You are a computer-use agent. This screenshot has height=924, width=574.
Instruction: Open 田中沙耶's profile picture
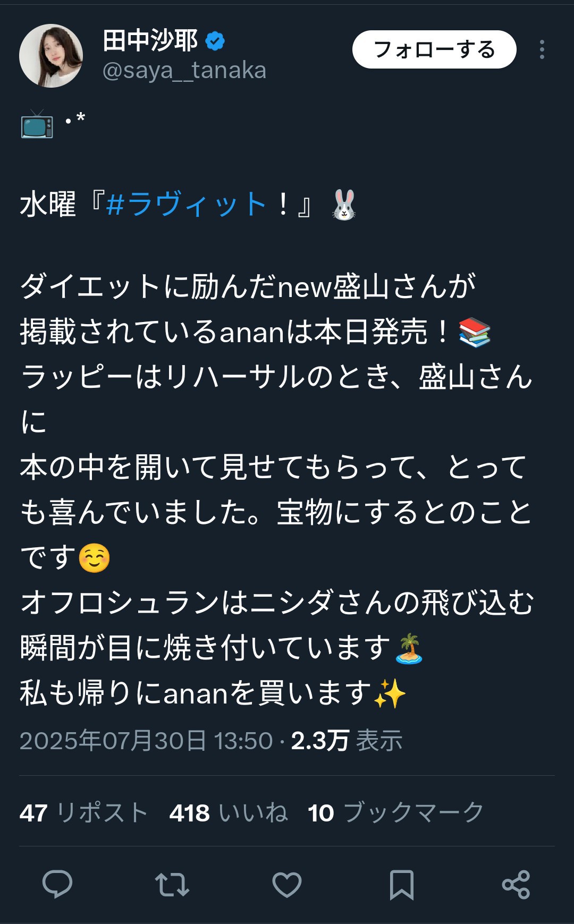[51, 55]
